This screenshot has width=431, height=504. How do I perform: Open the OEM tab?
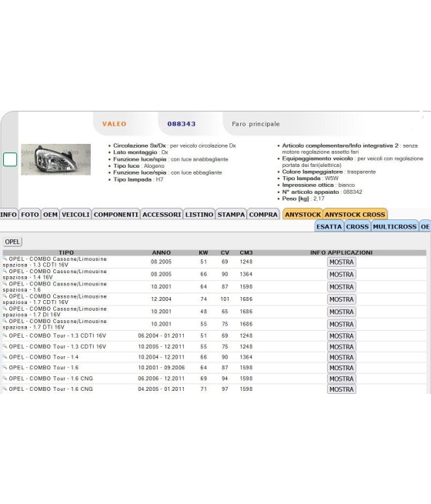coord(51,215)
